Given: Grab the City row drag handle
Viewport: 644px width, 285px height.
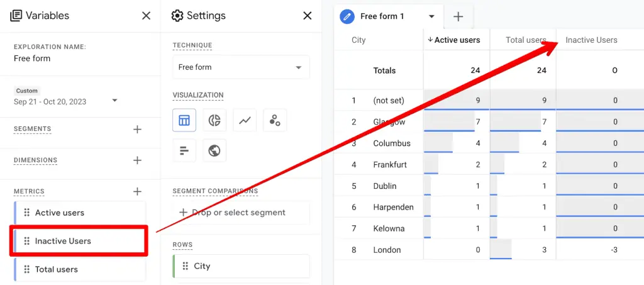Looking at the screenshot, I should pos(186,266).
